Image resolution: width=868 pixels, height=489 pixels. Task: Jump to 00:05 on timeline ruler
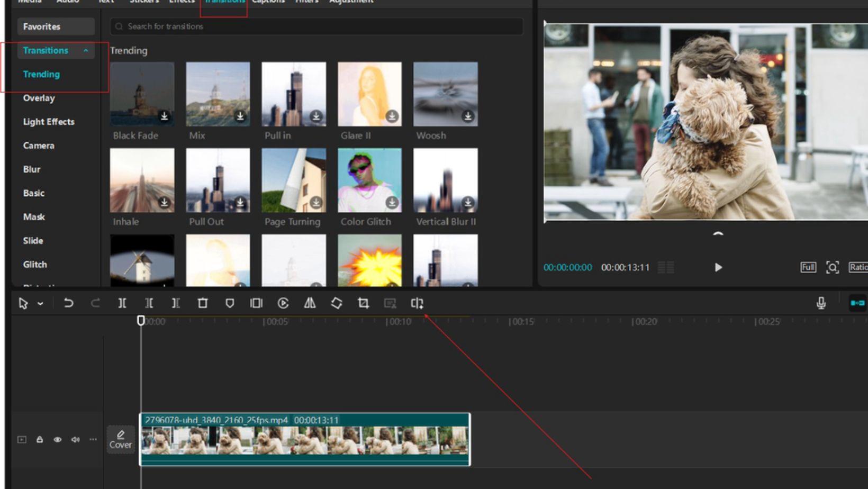(276, 322)
